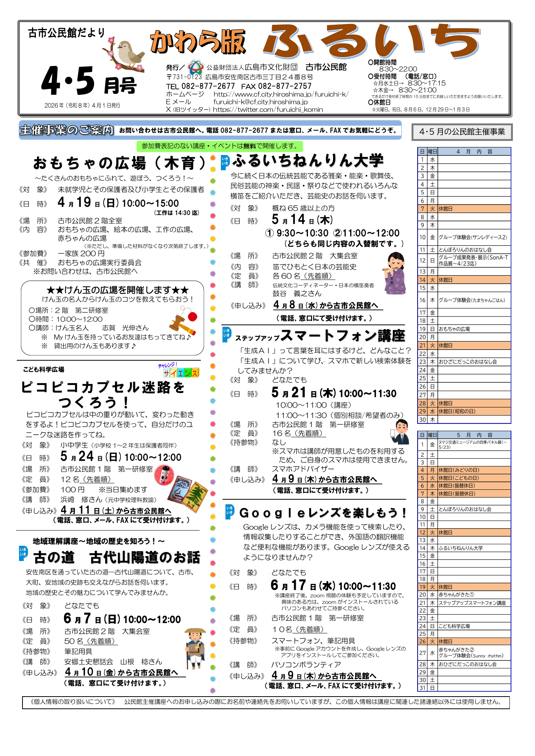The height and width of the screenshot is (756, 535).
Task: Click the green 参加費表記のない講座 notice
Action: point(219,146)
